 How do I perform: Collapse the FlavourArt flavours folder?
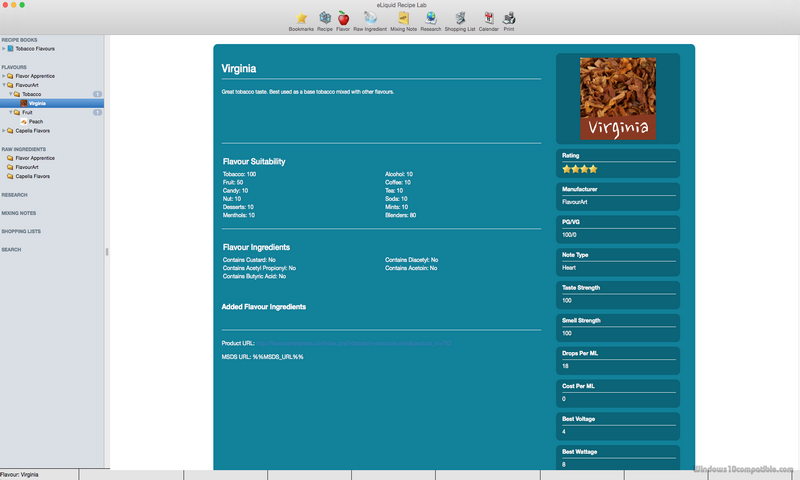click(4, 85)
